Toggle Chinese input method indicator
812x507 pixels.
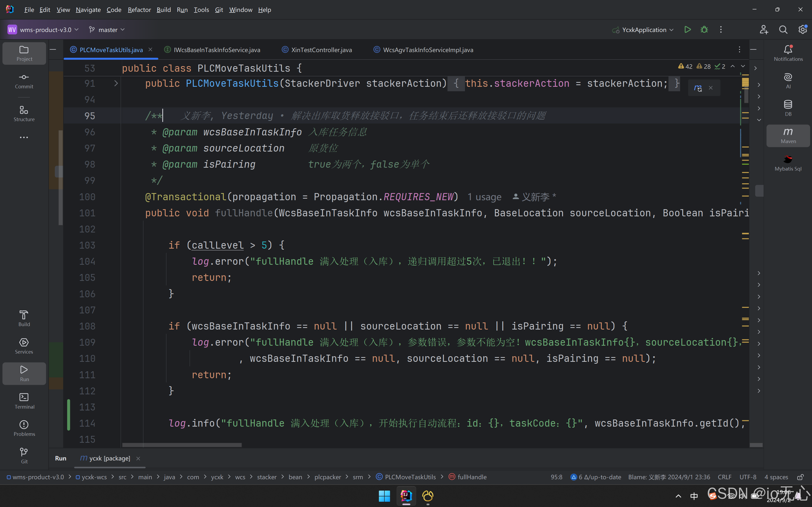coord(694,496)
